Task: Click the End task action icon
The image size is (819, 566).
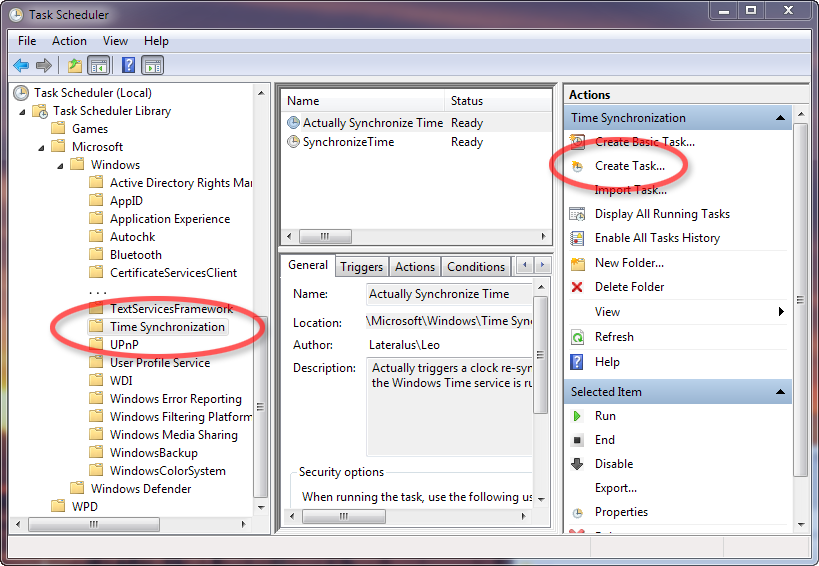Action: (x=577, y=440)
